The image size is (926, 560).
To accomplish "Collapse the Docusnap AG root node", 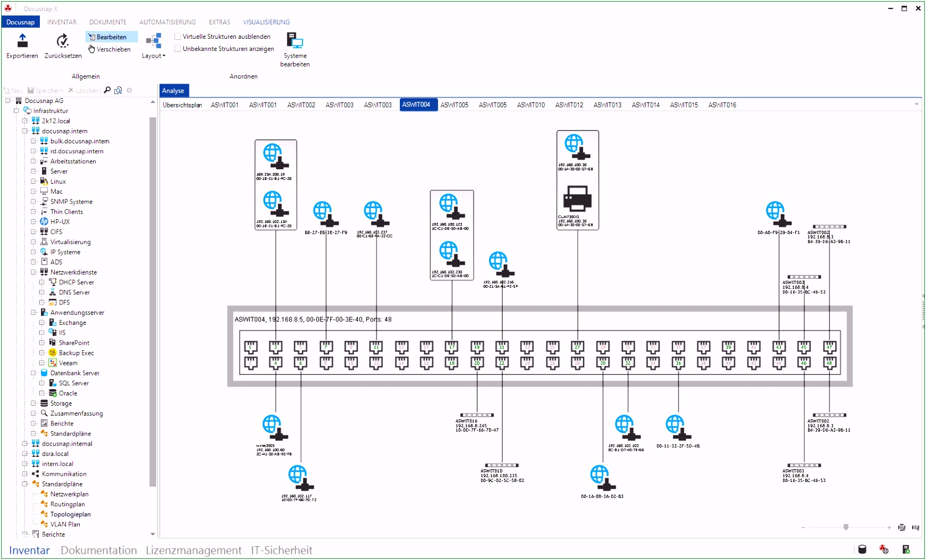I will click(8, 101).
